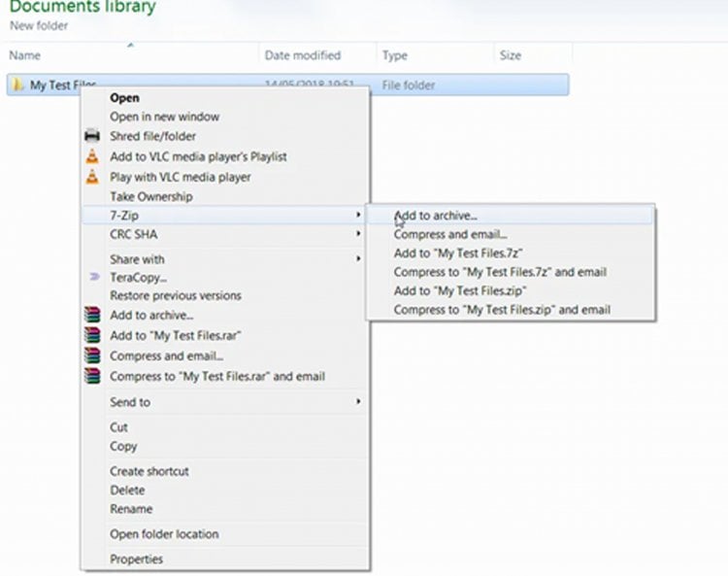This screenshot has width=728, height=576.
Task: Open Properties from the context menu
Action: coord(137,559)
